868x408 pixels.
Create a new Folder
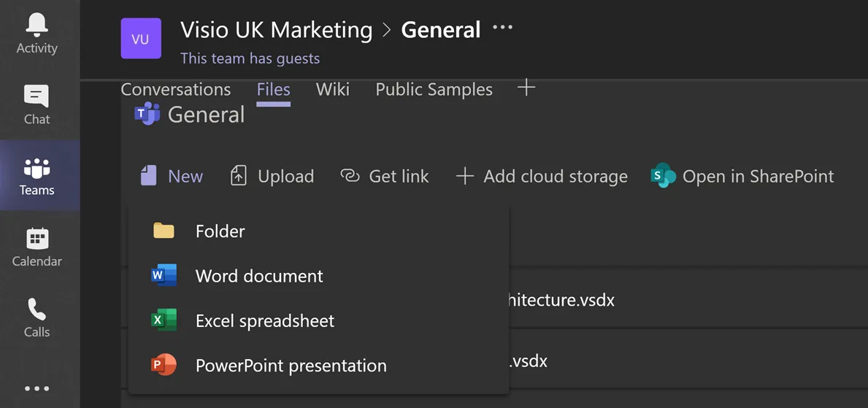point(220,231)
